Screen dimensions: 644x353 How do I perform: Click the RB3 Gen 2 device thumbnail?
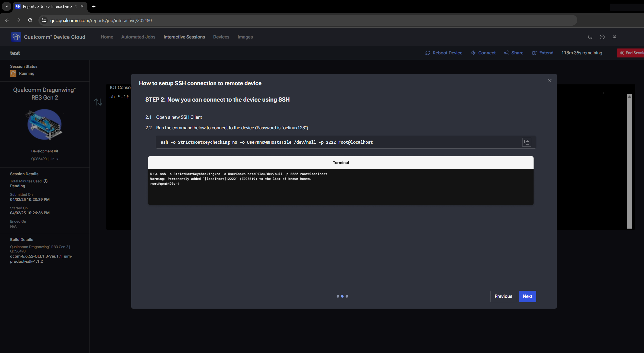click(x=45, y=124)
